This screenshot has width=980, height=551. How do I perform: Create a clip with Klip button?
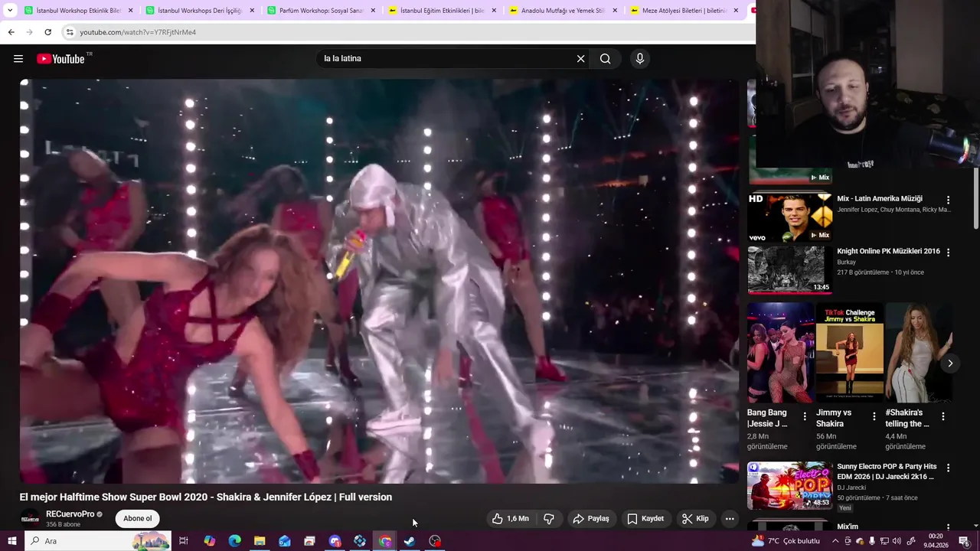tap(695, 519)
